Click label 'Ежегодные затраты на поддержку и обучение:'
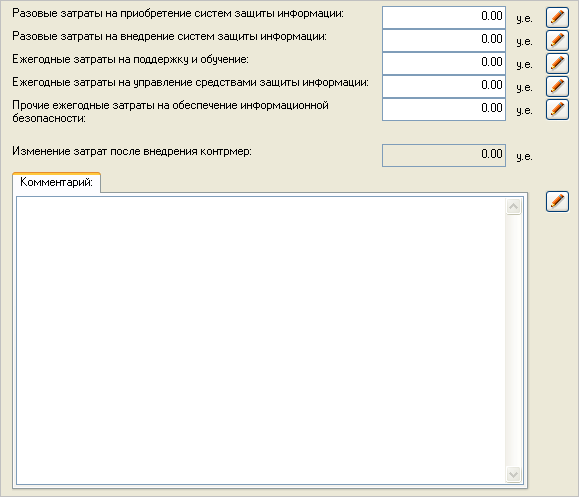 pos(130,59)
